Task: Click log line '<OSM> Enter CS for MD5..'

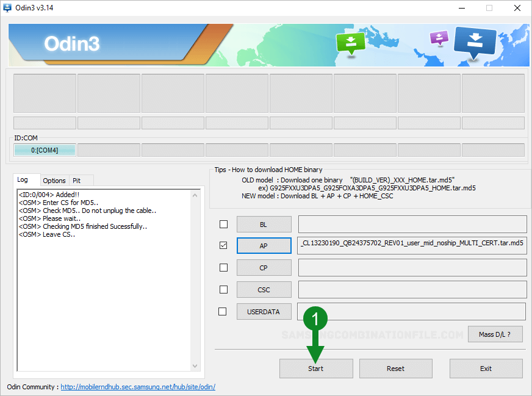Action: (59, 203)
